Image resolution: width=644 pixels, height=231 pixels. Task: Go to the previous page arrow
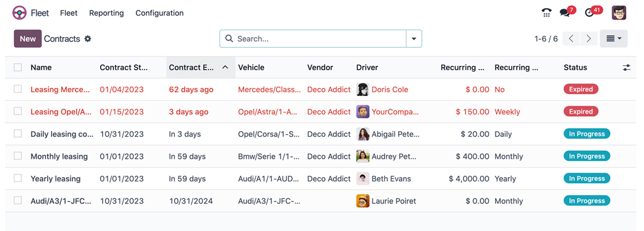click(571, 39)
